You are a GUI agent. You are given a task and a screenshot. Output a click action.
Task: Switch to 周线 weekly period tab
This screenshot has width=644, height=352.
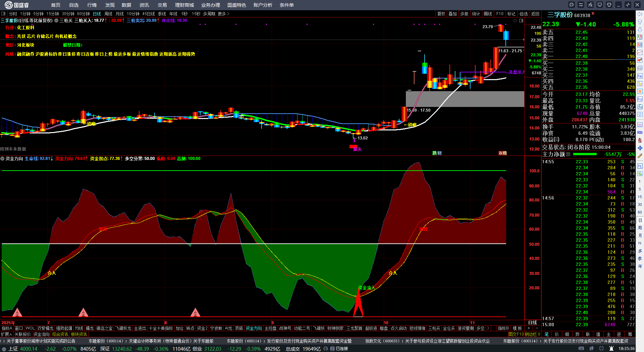point(108,14)
